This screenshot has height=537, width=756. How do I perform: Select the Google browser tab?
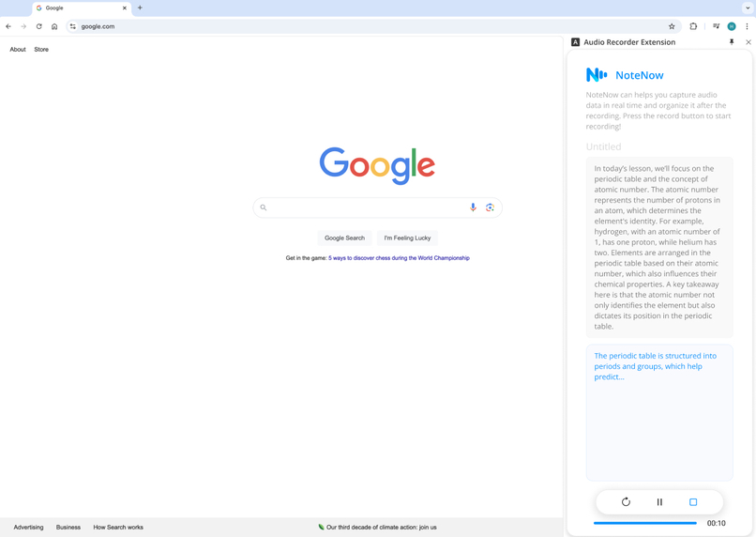(82, 8)
